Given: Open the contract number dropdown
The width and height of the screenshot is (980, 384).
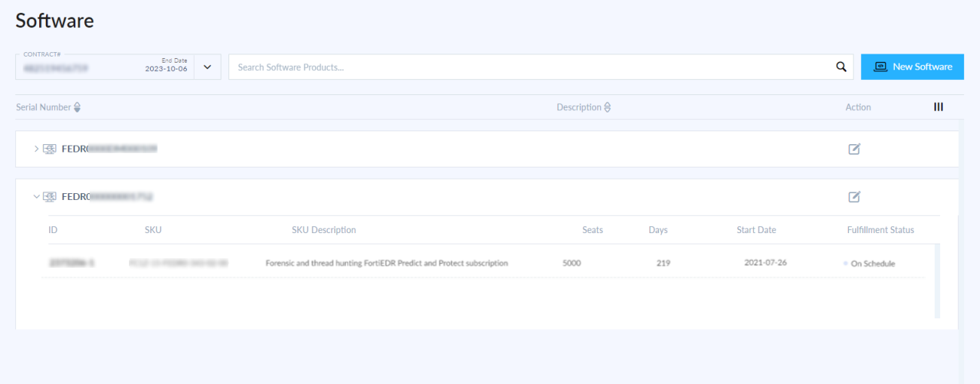Looking at the screenshot, I should 207,67.
